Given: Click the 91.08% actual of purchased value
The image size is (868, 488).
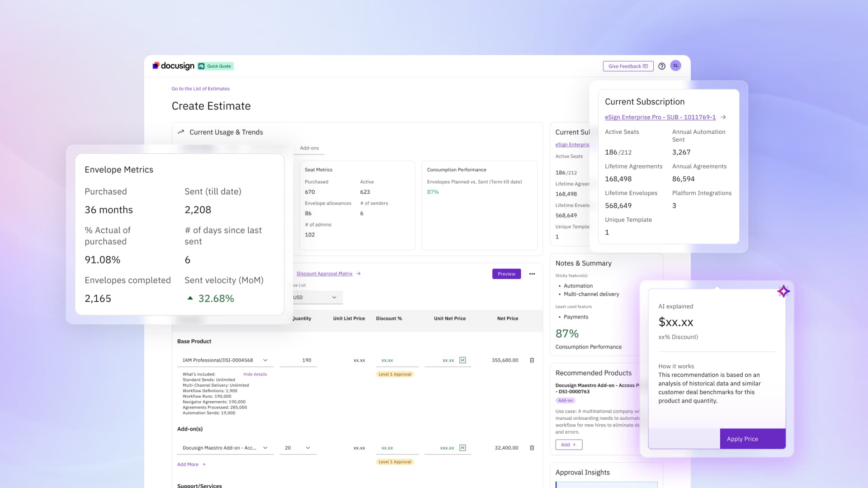Looking at the screenshot, I should pos(103,260).
